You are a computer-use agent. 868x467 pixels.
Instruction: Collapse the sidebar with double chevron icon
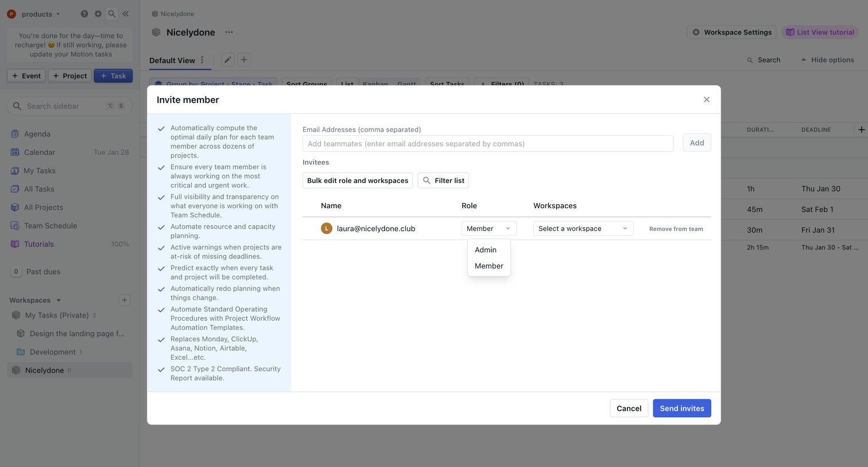[126, 14]
